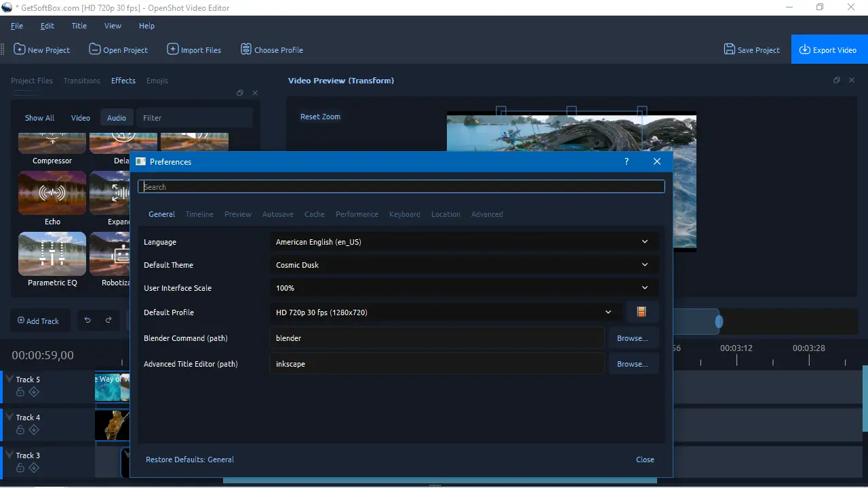The height and width of the screenshot is (488, 868).
Task: Collapse Track 3 with its chevron
Action: pos(9,455)
